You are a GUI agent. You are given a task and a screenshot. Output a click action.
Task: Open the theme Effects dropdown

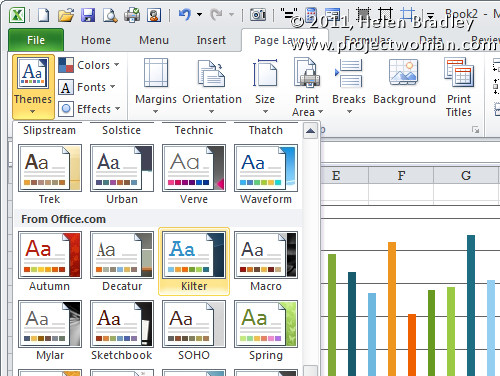click(89, 109)
